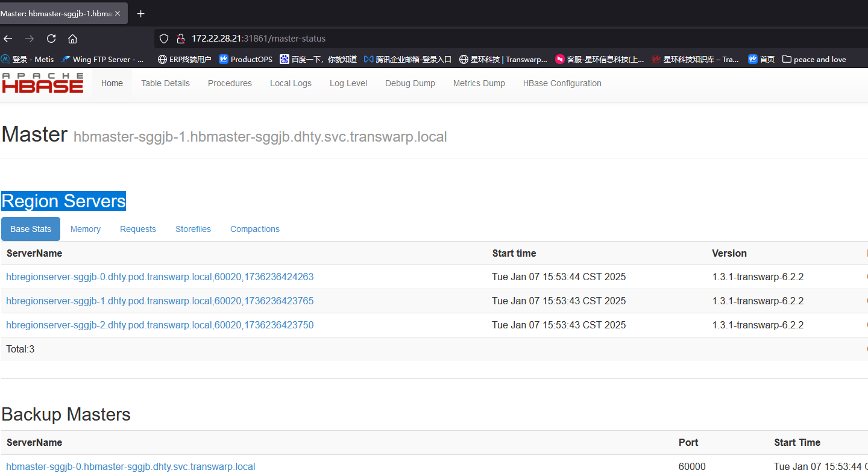Open hbregionserver-sggjb-0 server details
This screenshot has height=476, width=868.
pyautogui.click(x=160, y=277)
